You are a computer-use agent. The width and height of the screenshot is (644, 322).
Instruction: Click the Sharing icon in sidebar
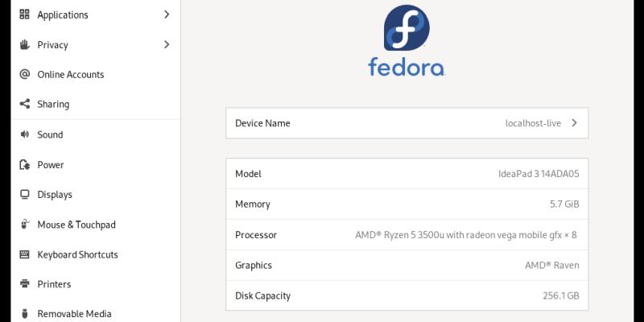pyautogui.click(x=24, y=104)
